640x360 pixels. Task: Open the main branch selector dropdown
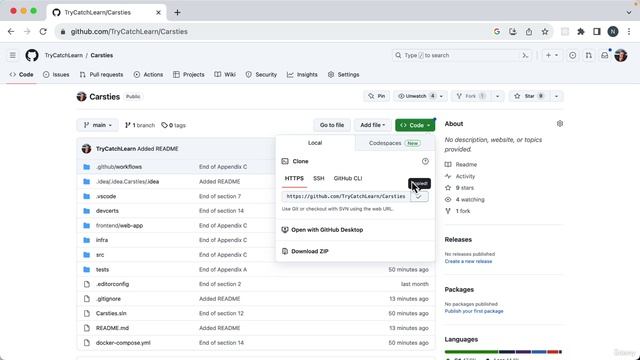(x=98, y=125)
